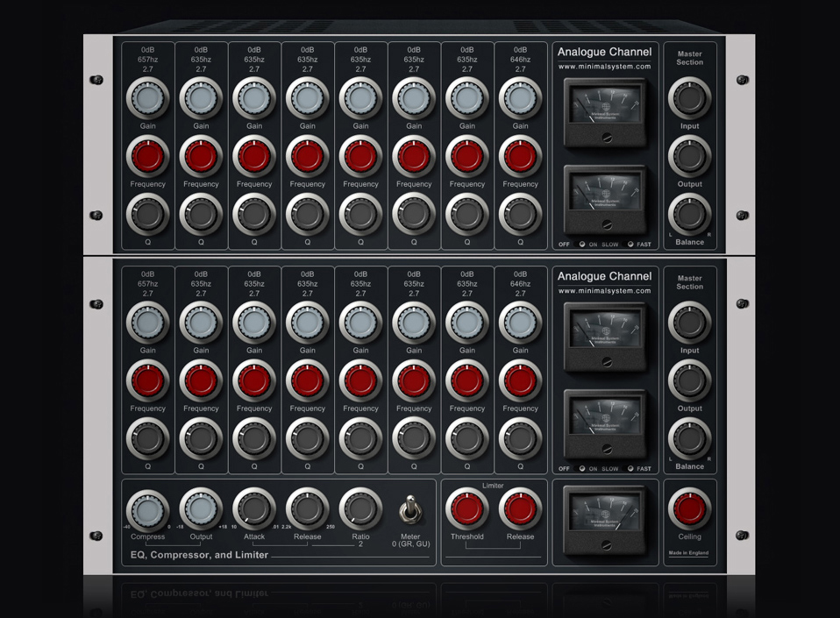Select bottom unit's 646hz band Frequency knob
The width and height of the screenshot is (840, 618).
pos(520,381)
